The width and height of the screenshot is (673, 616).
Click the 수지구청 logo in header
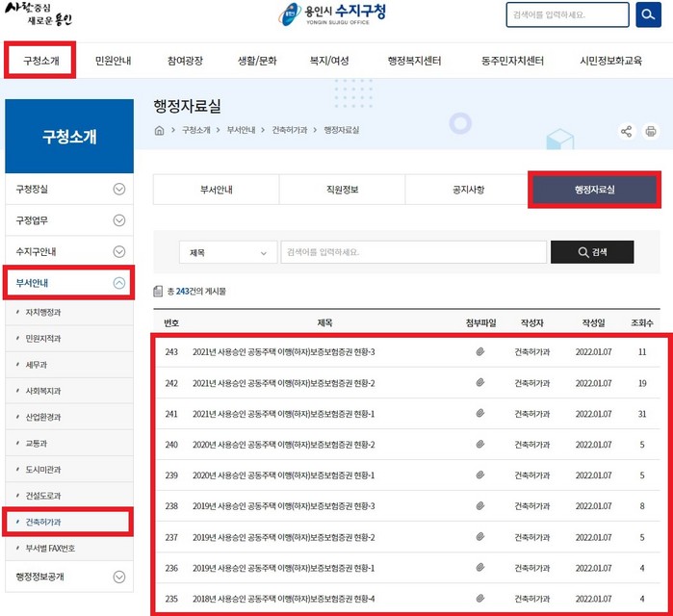point(336,14)
